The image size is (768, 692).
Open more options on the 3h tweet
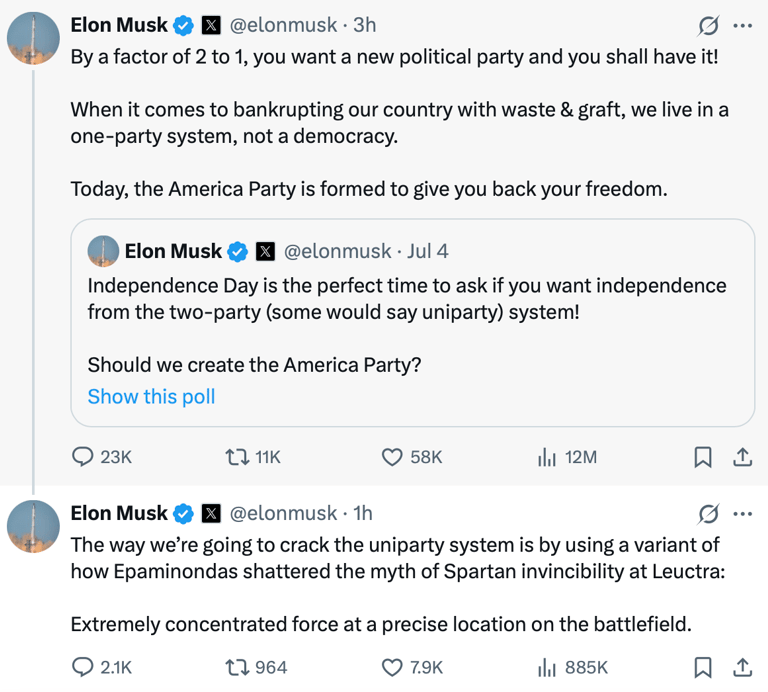pos(743,25)
